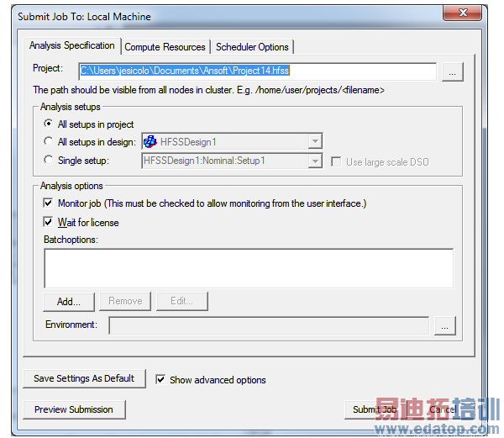Toggle Show advanced options checkbox
Viewport: 504px width, 438px height.
coord(160,379)
